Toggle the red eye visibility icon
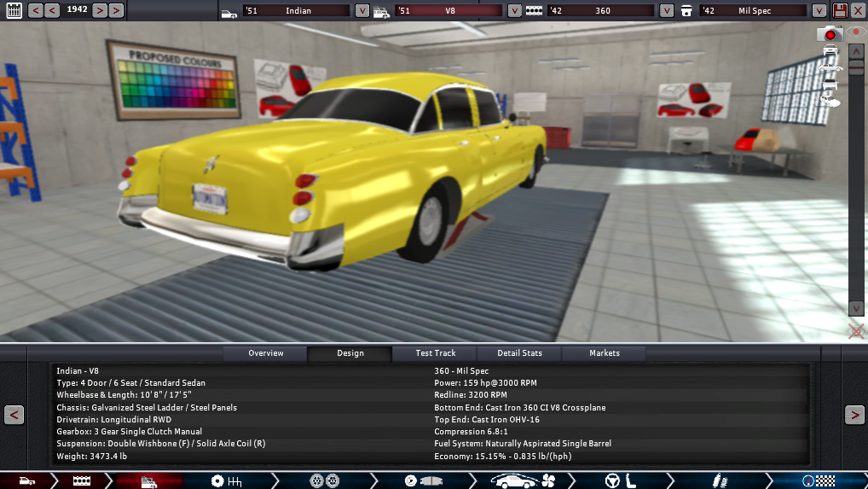 click(855, 32)
